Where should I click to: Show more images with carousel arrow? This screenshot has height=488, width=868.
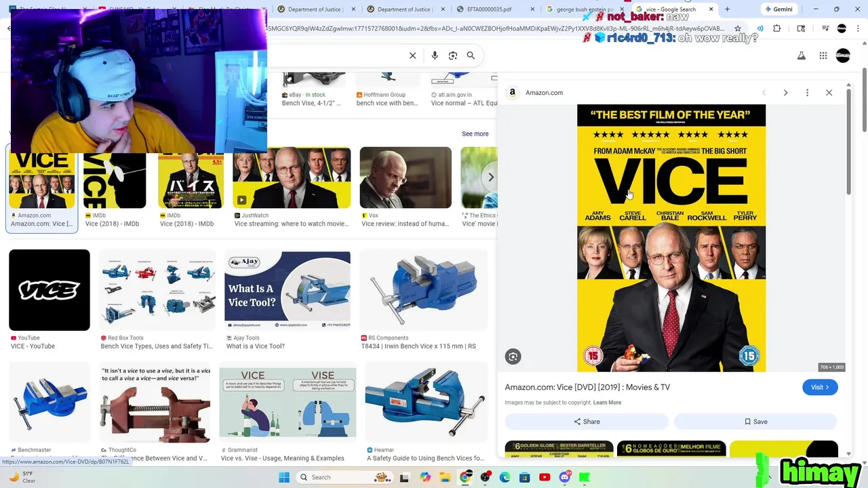pos(491,177)
